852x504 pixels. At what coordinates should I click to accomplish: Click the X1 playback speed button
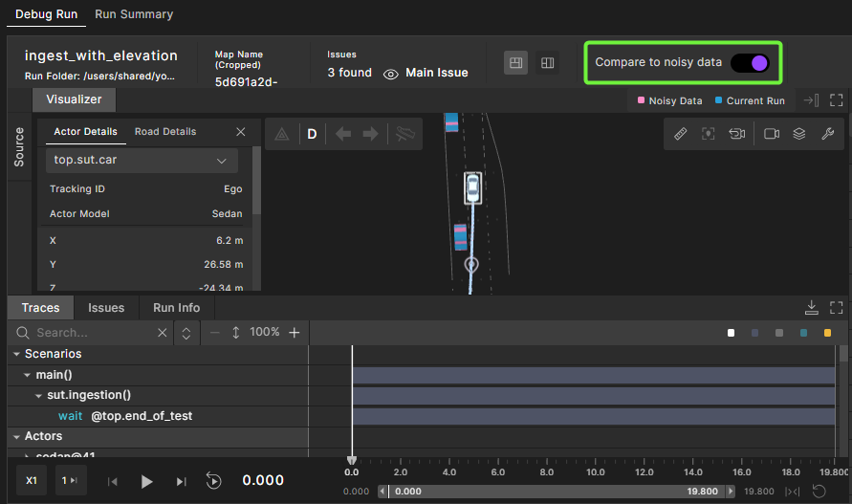[32, 481]
